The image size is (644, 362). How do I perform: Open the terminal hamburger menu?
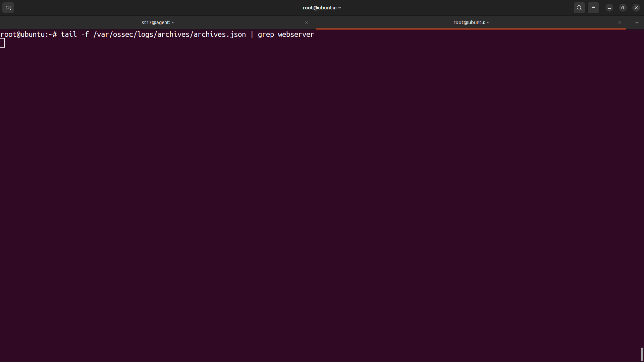[x=593, y=8]
